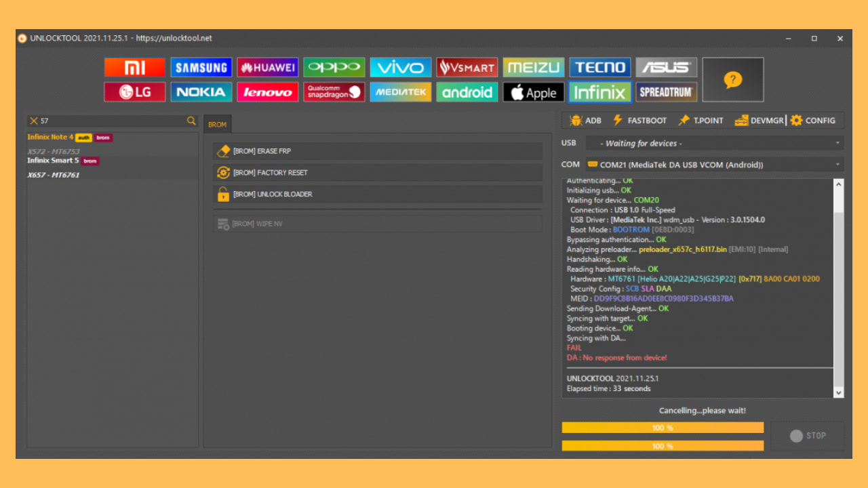Click the lower 100% progress bar
This screenshot has height=488, width=868.
(x=663, y=446)
